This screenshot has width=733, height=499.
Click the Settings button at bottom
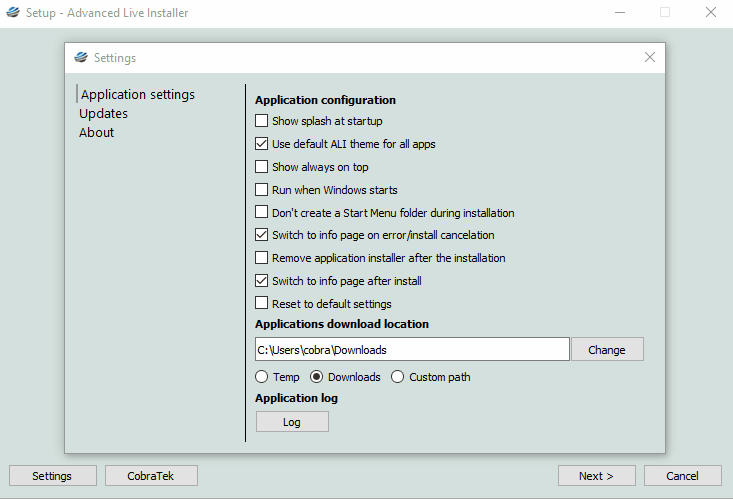pos(52,476)
